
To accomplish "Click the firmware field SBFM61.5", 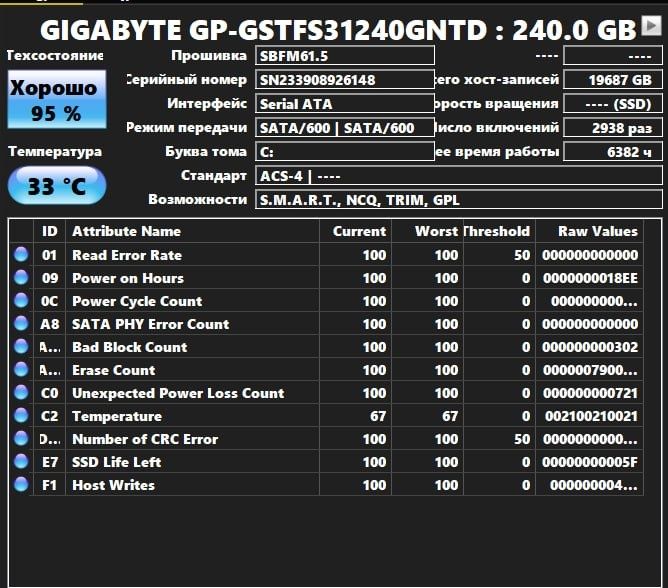I will (345, 56).
